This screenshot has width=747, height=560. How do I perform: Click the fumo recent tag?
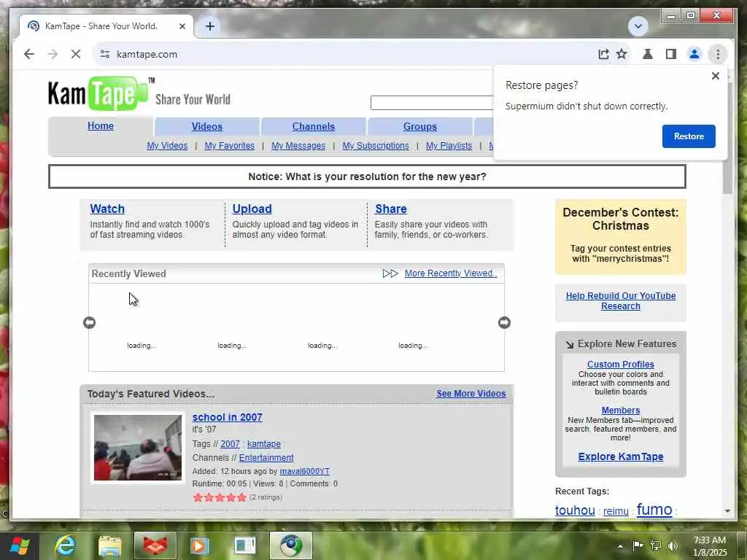point(654,510)
